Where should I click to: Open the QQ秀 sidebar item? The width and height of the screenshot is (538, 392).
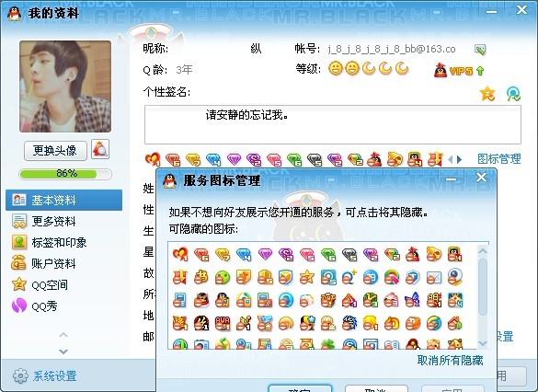point(63,306)
